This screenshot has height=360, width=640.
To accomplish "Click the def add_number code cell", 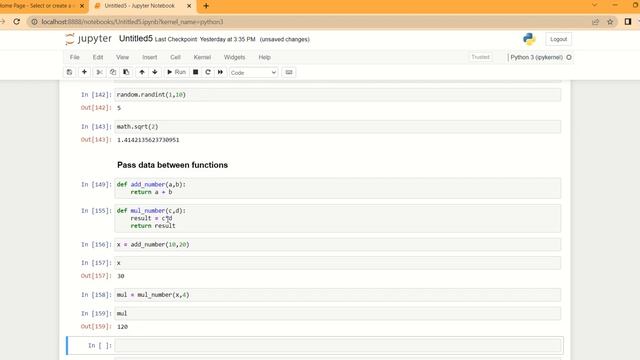I will click(x=338, y=188).
